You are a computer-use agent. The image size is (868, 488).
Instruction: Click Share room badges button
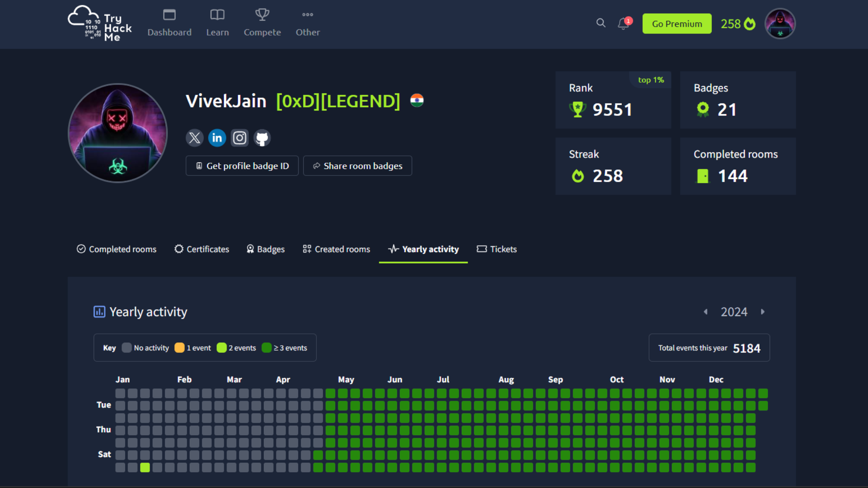click(358, 166)
